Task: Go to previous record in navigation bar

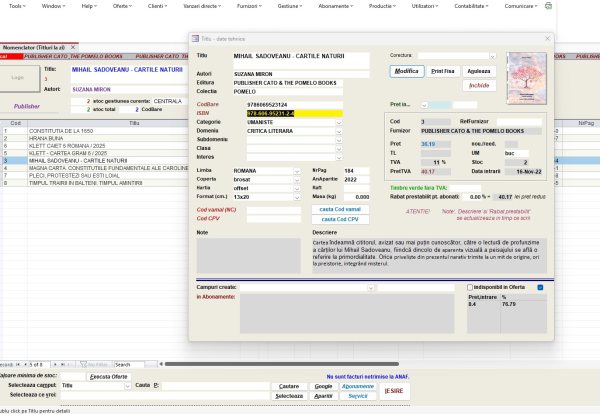Action: (x=25, y=365)
